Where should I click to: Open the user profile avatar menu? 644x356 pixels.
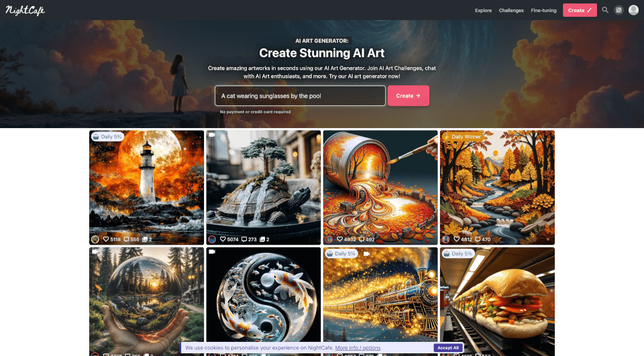pyautogui.click(x=633, y=10)
